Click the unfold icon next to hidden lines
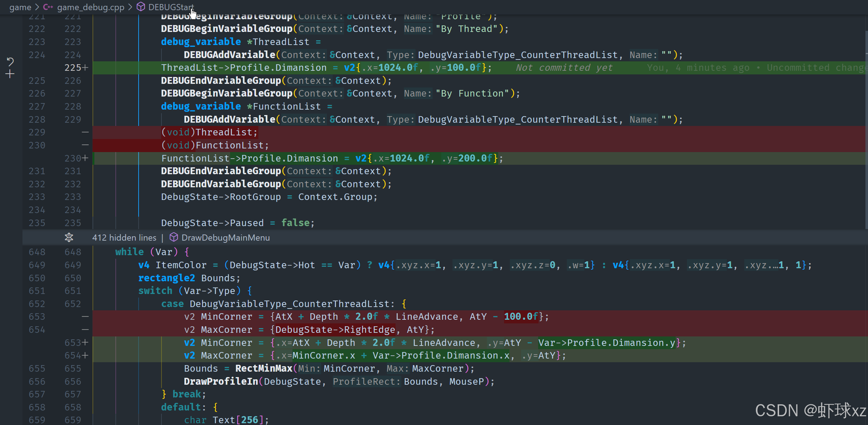This screenshot has height=425, width=868. [x=69, y=238]
